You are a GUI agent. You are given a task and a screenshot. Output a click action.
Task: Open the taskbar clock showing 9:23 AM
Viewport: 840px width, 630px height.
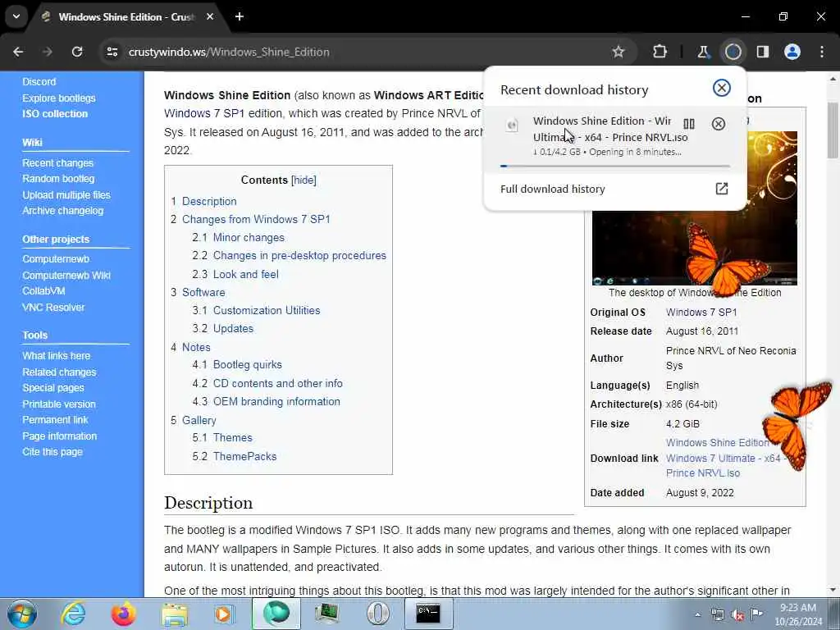coord(798,614)
